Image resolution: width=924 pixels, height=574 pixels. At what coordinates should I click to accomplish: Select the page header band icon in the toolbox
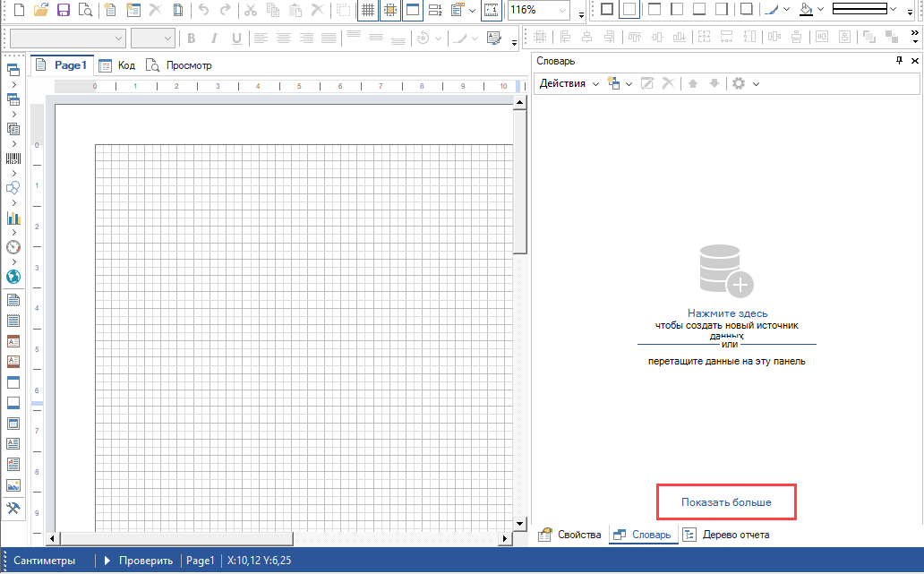pyautogui.click(x=13, y=382)
